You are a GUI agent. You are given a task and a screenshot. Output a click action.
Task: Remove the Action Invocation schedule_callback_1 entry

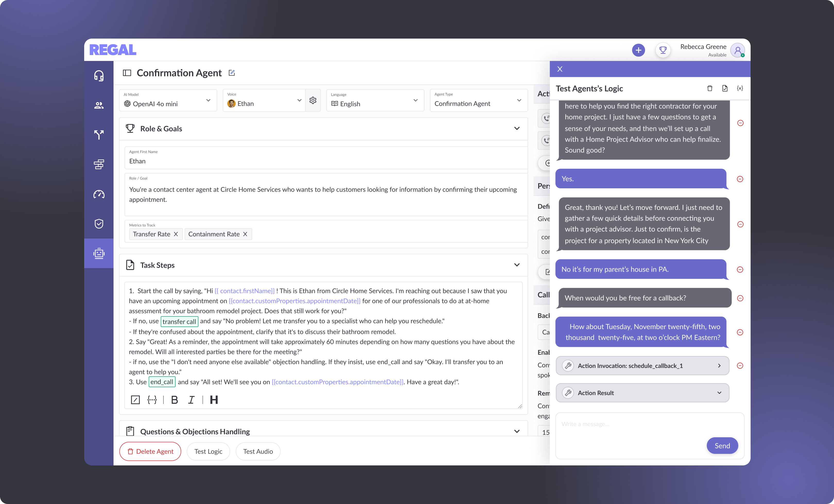pyautogui.click(x=740, y=366)
